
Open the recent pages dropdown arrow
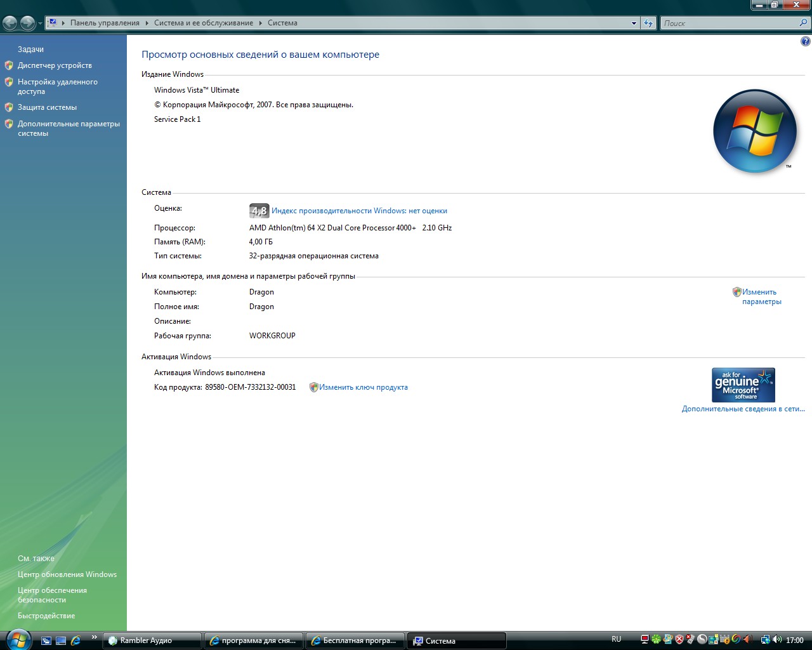[40, 23]
